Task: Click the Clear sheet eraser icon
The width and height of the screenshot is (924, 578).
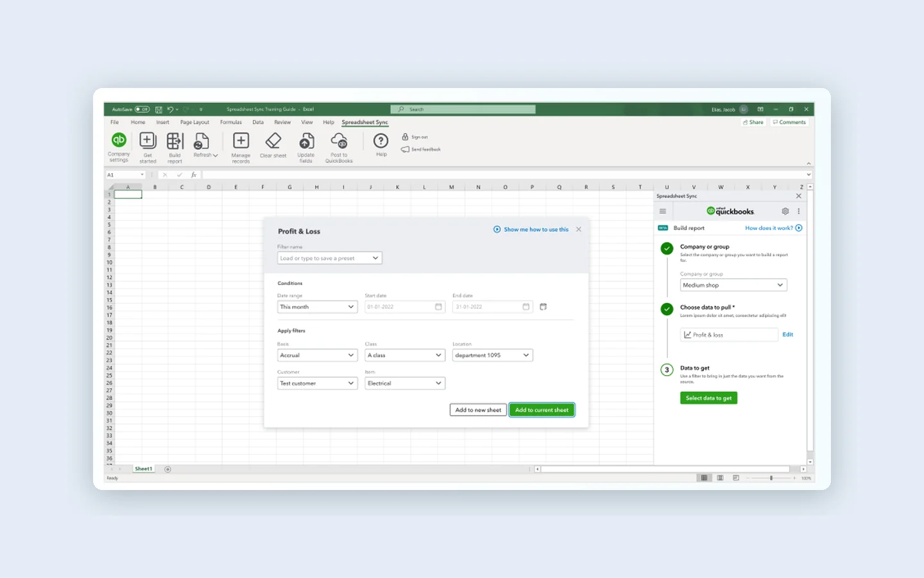Action: (x=273, y=140)
